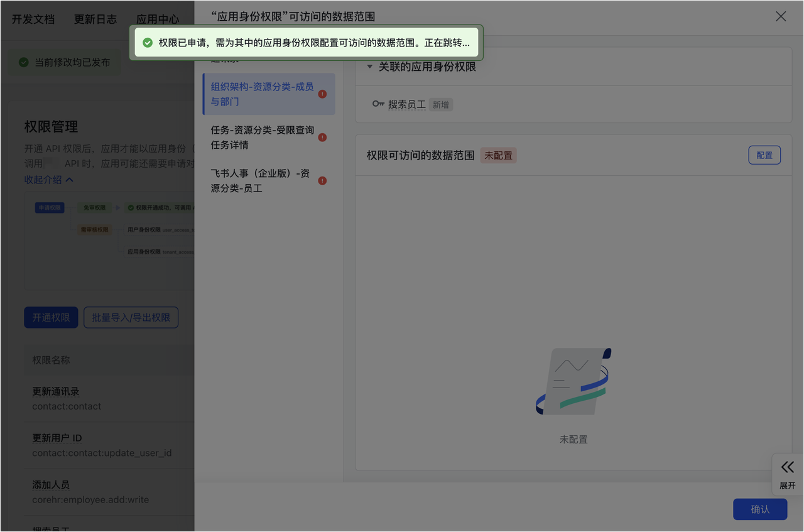The image size is (804, 532).
Task: Open 开发文档 in top navigation
Action: click(x=33, y=19)
